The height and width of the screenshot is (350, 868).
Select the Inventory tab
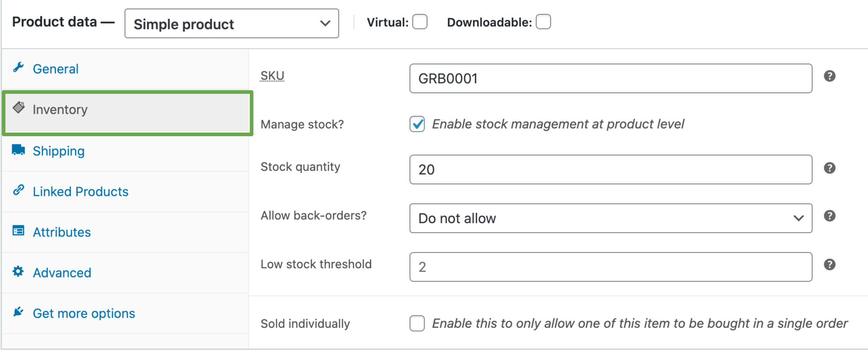[x=127, y=113]
